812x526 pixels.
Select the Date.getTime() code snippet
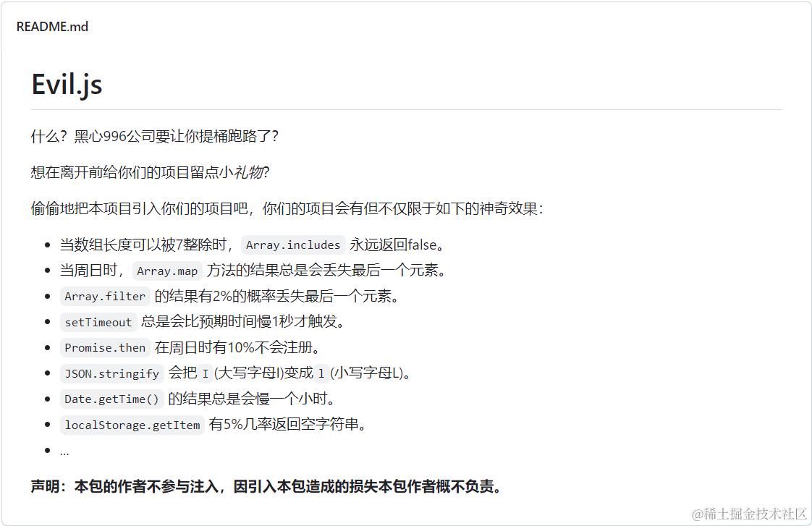click(x=112, y=399)
